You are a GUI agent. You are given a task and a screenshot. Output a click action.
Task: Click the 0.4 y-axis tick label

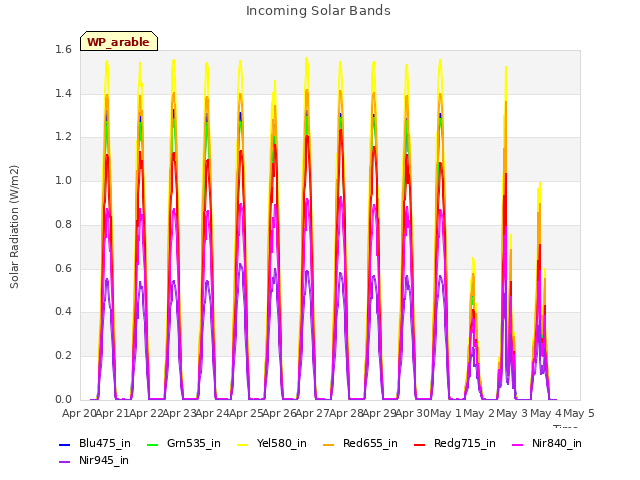pyautogui.click(x=63, y=312)
